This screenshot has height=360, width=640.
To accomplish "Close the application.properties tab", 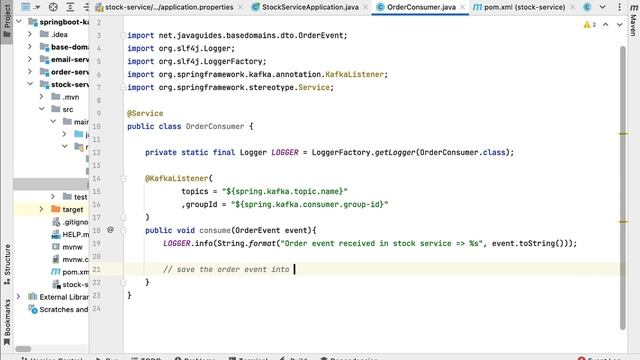I will tap(240, 7).
